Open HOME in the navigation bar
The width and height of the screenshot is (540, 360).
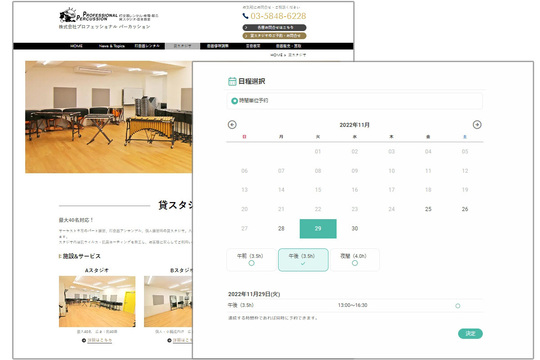[76, 46]
